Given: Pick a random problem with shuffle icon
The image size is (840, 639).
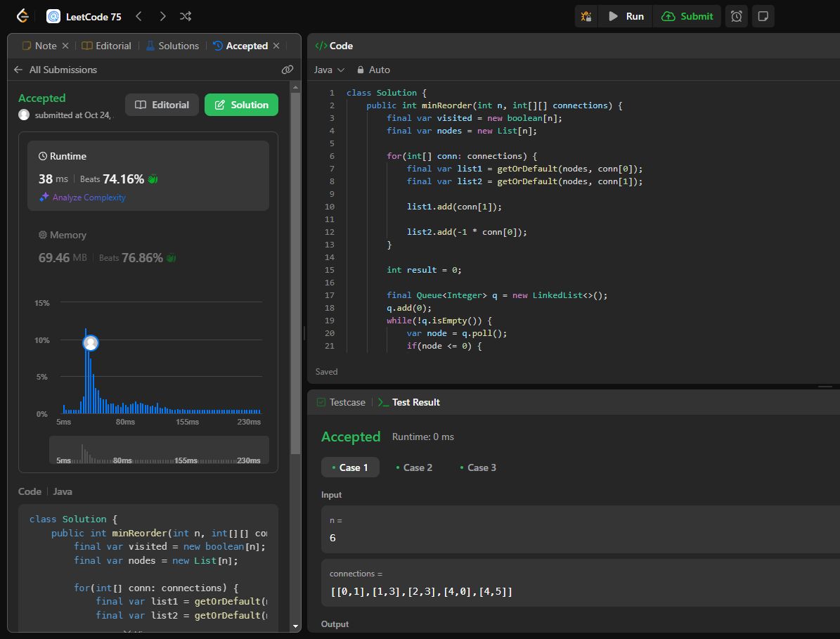Looking at the screenshot, I should coord(186,16).
